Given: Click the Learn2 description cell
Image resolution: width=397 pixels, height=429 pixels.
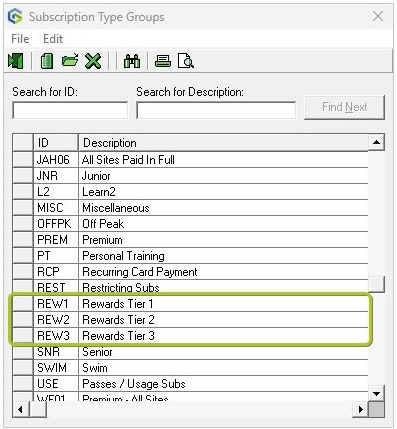Looking at the screenshot, I should [x=223, y=192].
